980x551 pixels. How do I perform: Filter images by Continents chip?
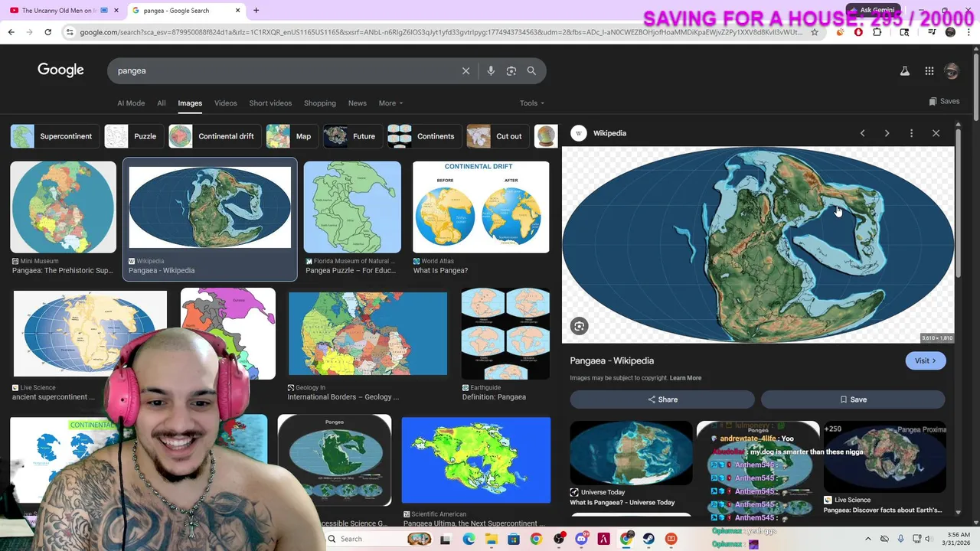(424, 136)
